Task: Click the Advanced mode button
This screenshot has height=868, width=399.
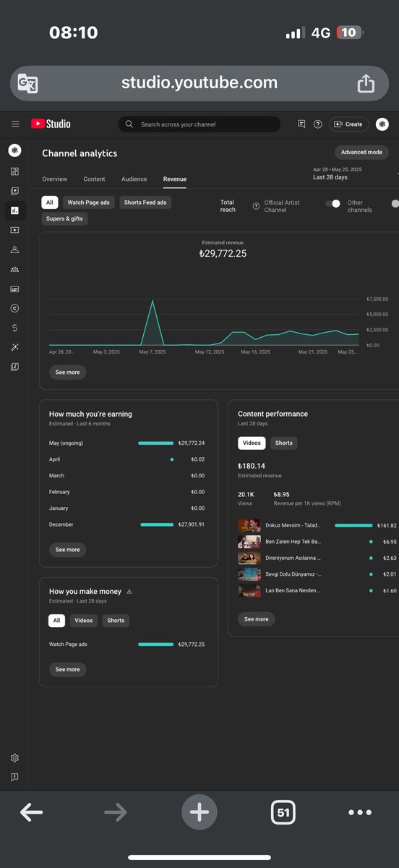Action: pos(361,153)
